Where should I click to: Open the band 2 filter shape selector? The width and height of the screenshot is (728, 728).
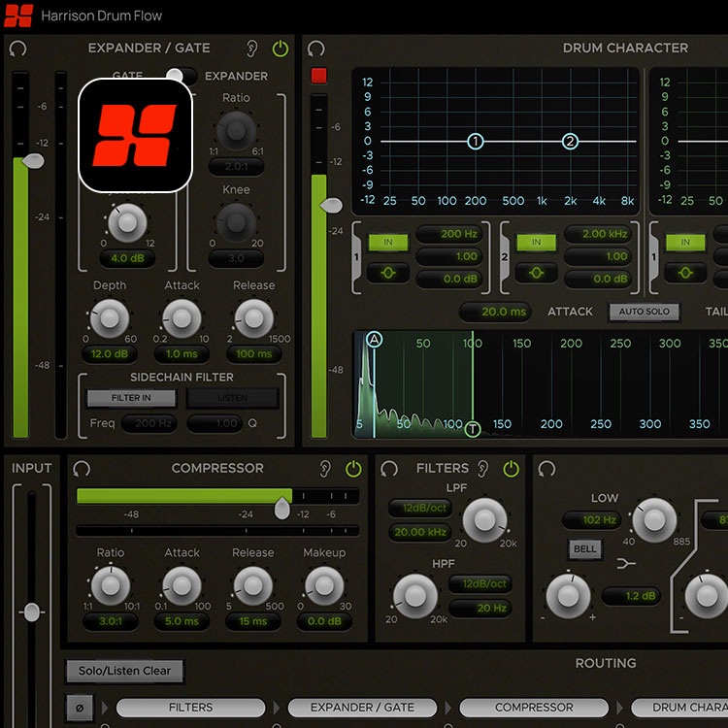point(536,273)
